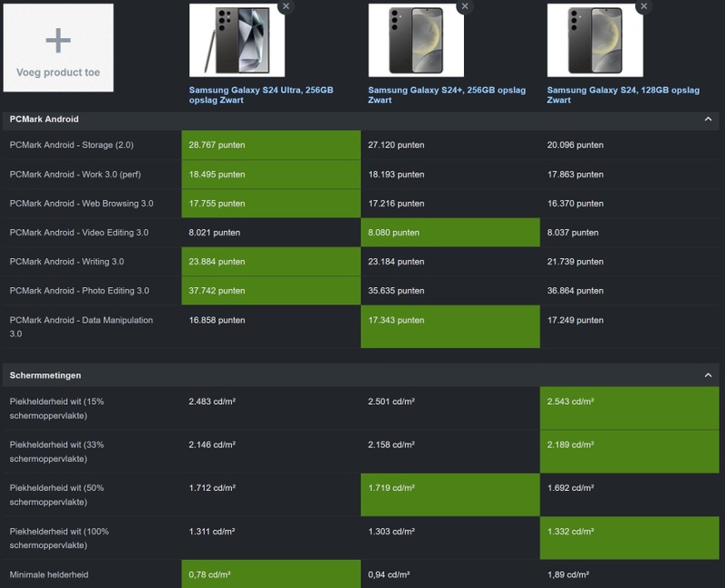Click the '1.311 cd/m²' value
The height and width of the screenshot is (588, 725).
(x=212, y=531)
